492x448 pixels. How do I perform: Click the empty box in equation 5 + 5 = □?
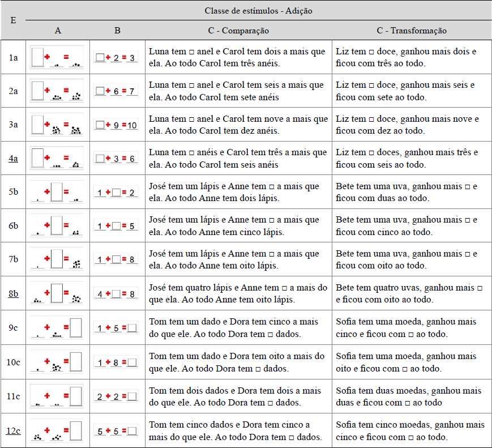pyautogui.click(x=132, y=430)
